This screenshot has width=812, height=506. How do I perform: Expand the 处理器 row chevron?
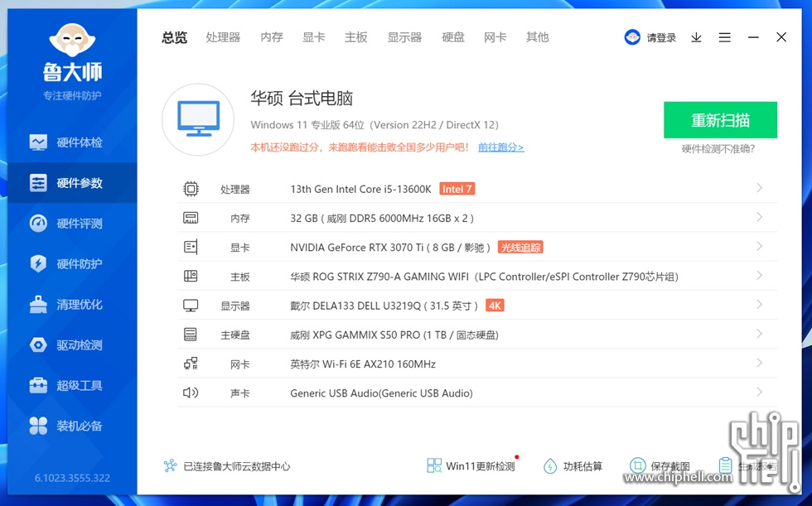tap(759, 188)
